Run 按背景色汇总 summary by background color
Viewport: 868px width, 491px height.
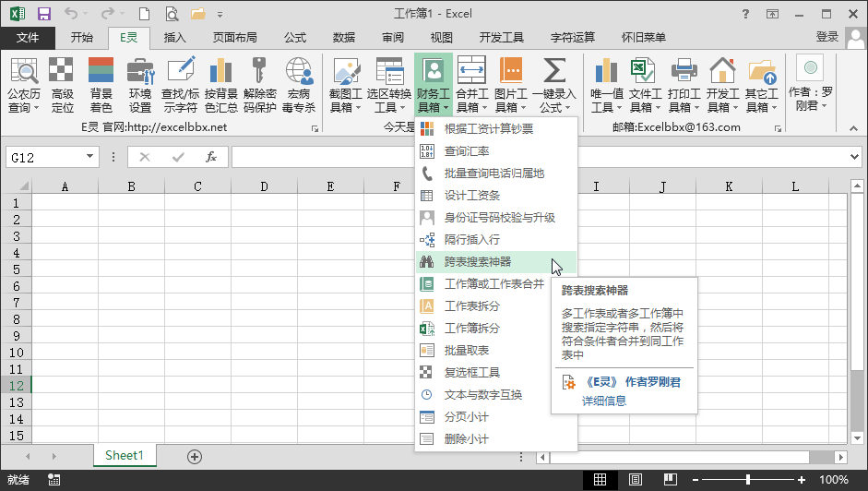coord(220,85)
